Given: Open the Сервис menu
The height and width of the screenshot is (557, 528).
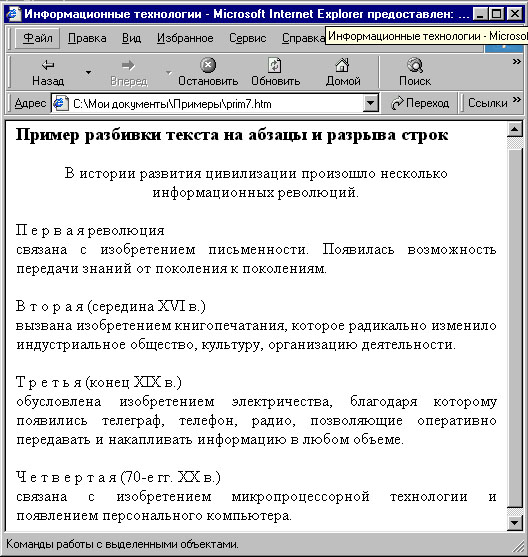Looking at the screenshot, I should coord(247,38).
